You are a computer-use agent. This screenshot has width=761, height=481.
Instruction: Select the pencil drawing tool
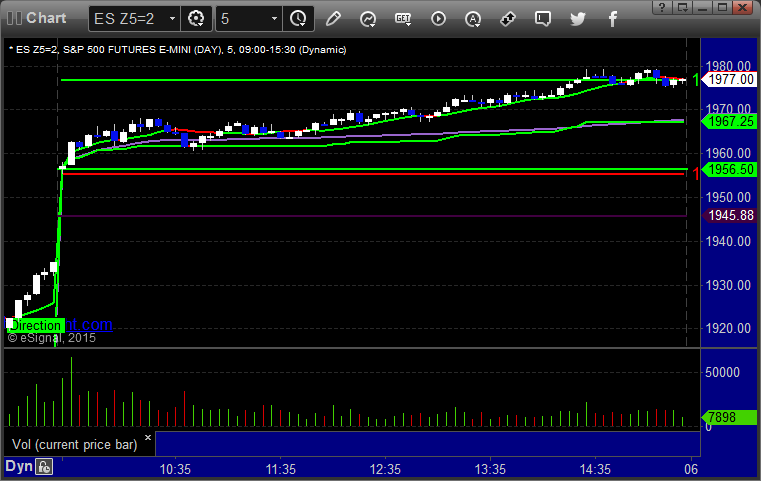(333, 18)
